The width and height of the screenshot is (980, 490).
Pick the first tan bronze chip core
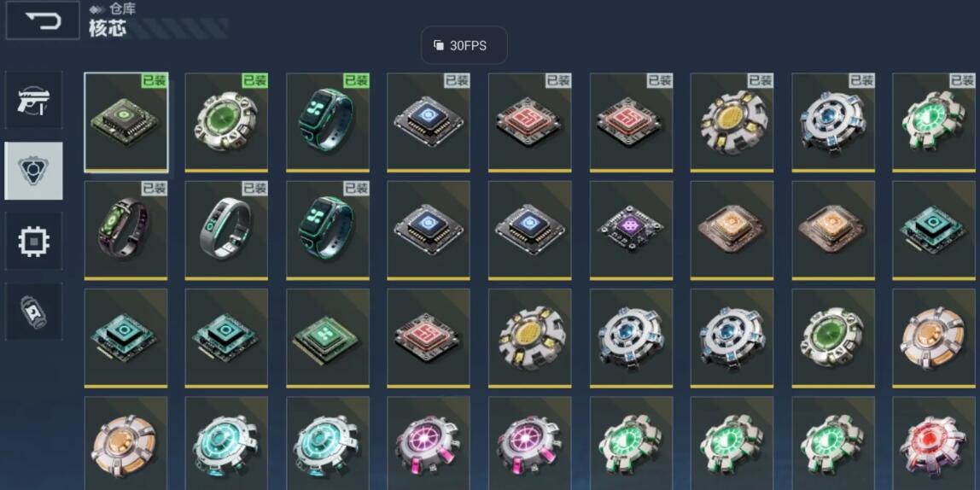point(732,230)
